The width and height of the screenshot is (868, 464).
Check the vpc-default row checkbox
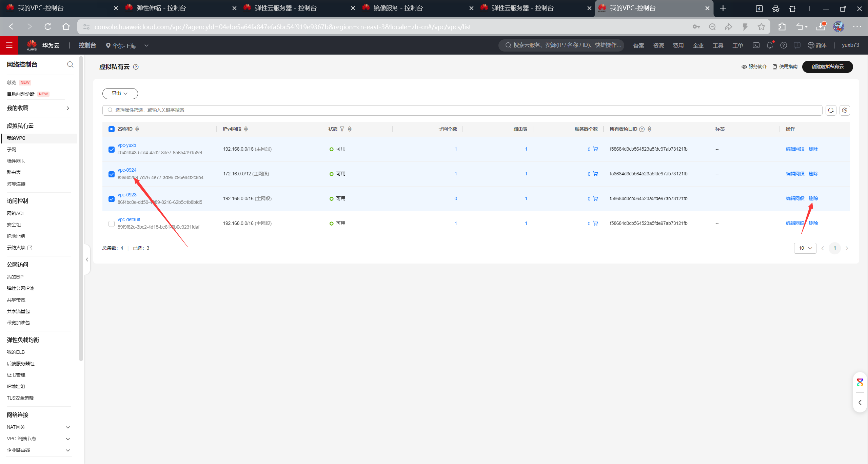pyautogui.click(x=112, y=224)
